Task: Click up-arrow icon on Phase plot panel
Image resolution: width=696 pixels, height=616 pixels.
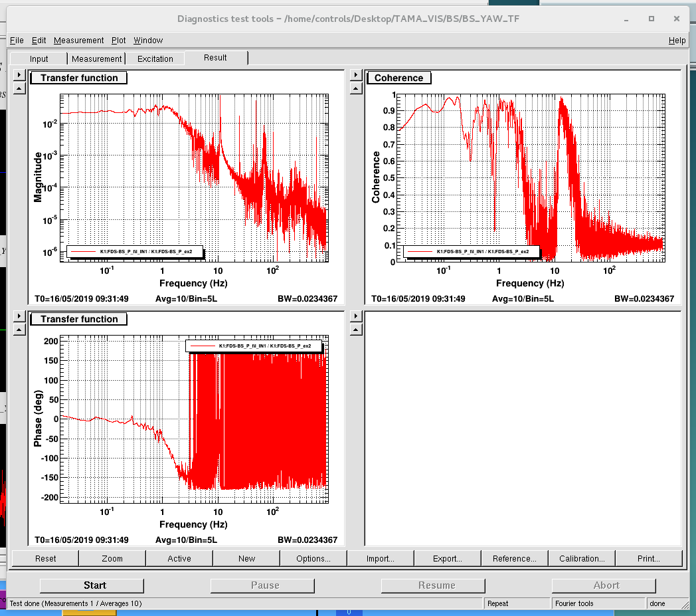Action: 19,329
